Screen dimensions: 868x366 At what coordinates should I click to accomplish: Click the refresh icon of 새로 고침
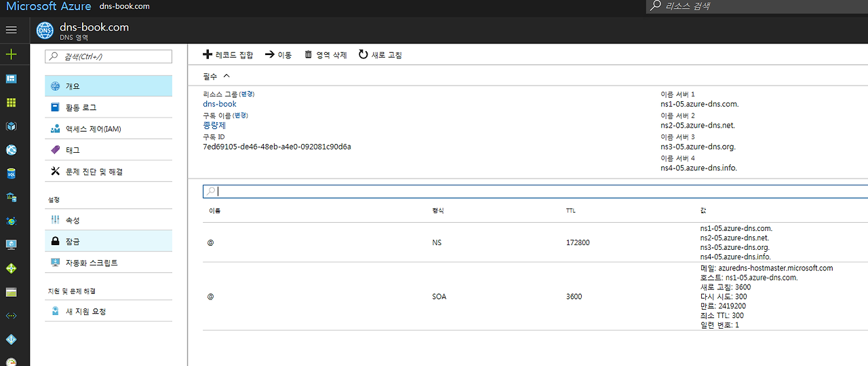click(x=363, y=54)
